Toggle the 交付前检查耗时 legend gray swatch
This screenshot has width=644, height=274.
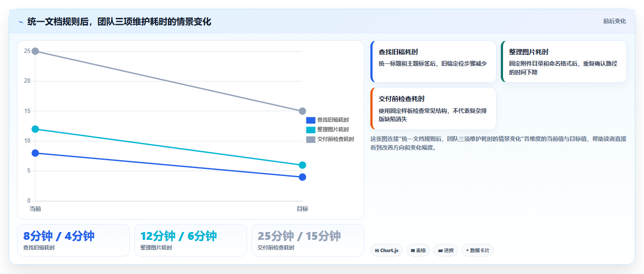tap(310, 139)
